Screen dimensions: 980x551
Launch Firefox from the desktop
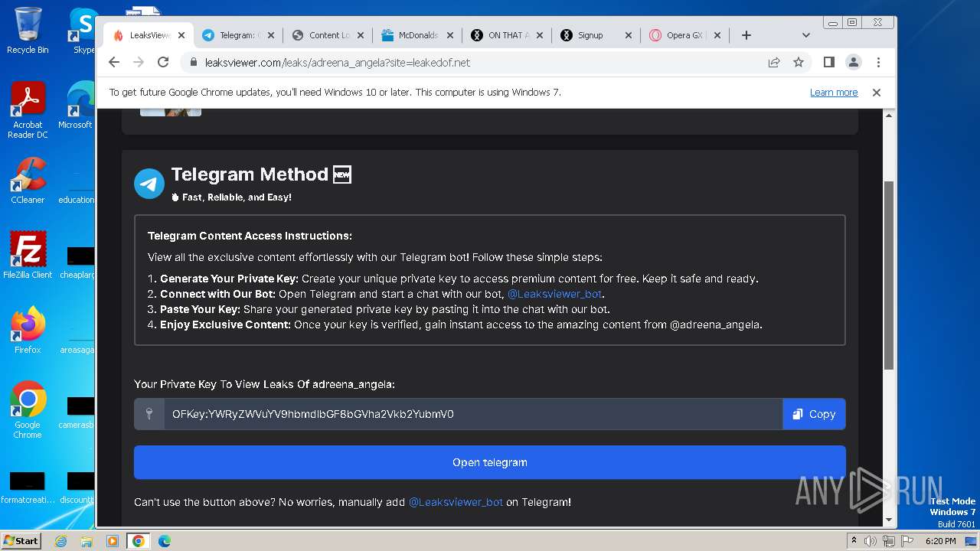point(28,331)
